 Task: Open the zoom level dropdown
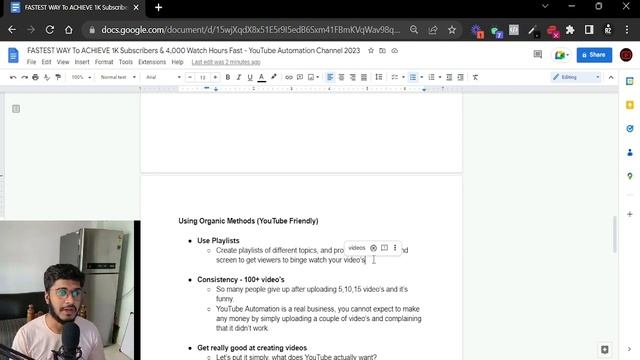coord(81,77)
